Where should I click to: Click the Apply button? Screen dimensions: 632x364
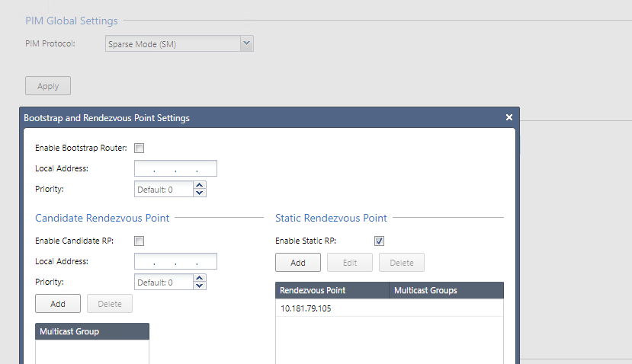pos(48,86)
